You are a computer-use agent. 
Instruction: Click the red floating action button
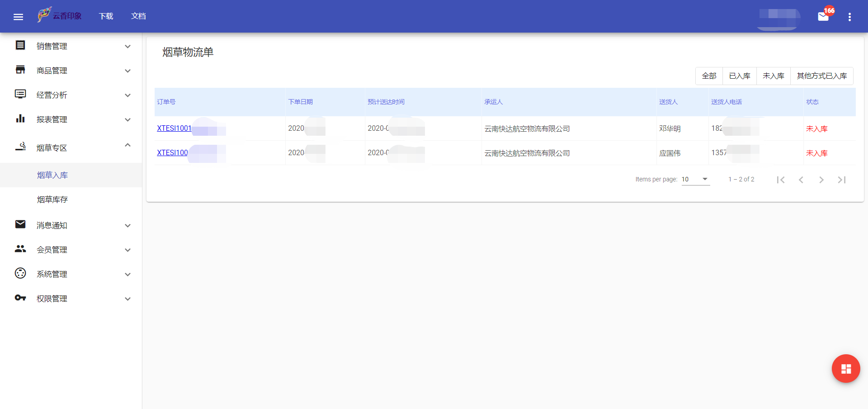click(845, 368)
